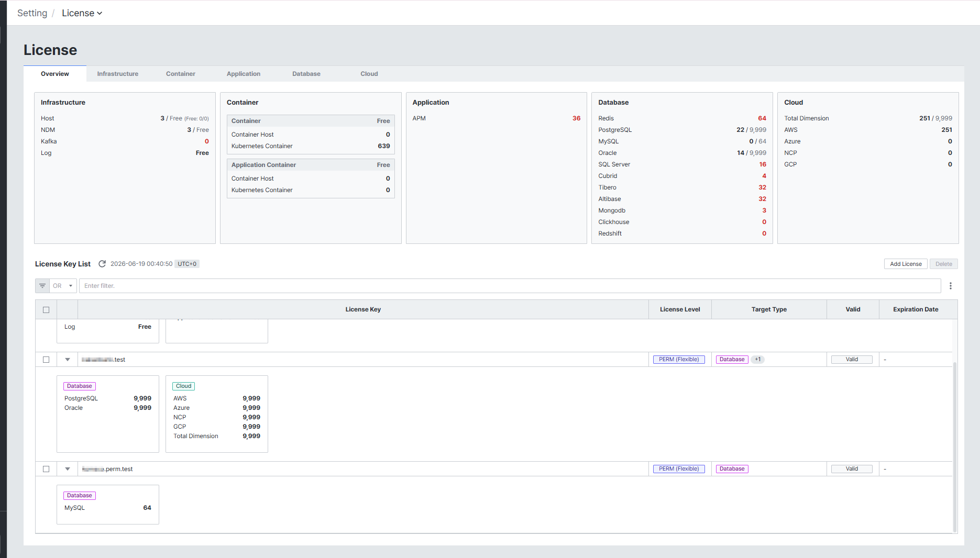The width and height of the screenshot is (980, 558).
Task: Check the box for the .test license row
Action: (46, 360)
